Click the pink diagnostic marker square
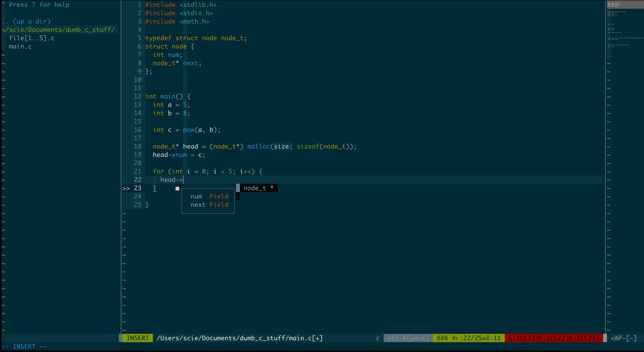 (x=177, y=189)
